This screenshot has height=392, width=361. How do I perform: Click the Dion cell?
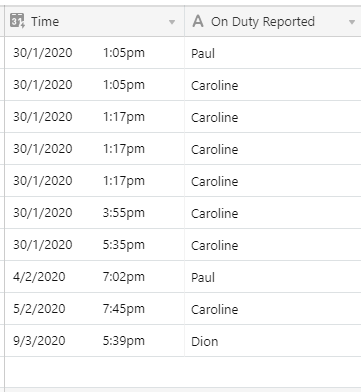click(273, 341)
